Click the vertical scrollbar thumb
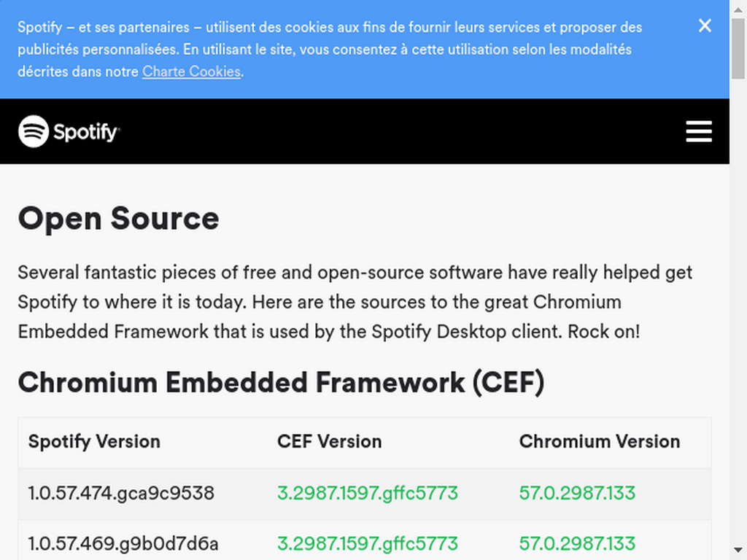The width and height of the screenshot is (747, 560). click(738, 48)
